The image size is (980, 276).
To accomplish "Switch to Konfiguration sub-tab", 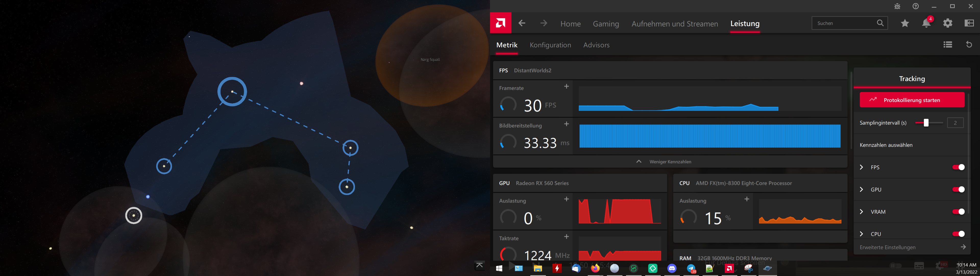I will click(x=550, y=45).
